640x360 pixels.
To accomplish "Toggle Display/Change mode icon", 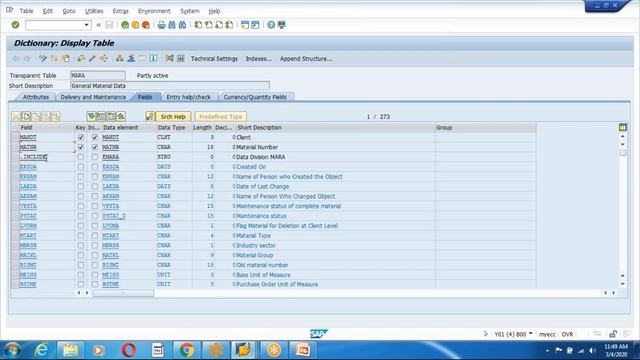I will (42, 59).
